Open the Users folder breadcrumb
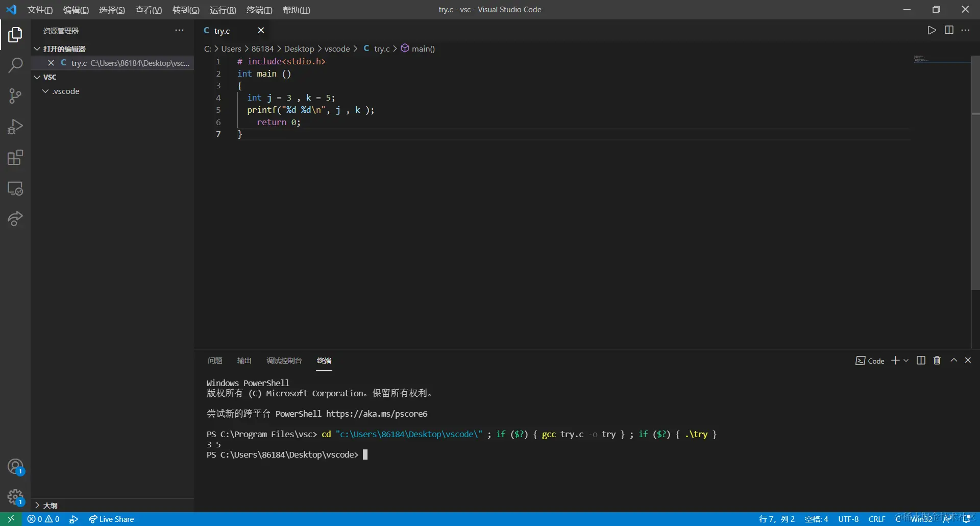The height and width of the screenshot is (526, 980). [231, 49]
